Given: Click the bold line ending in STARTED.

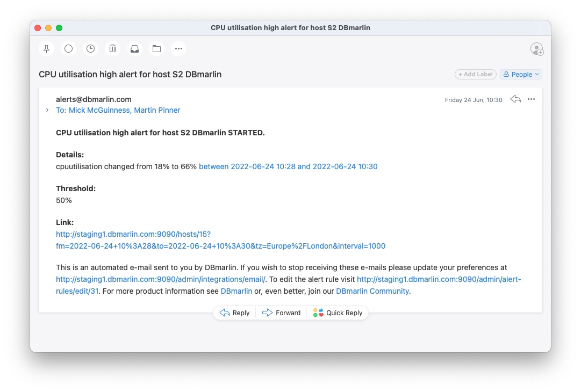Looking at the screenshot, I should (x=160, y=133).
